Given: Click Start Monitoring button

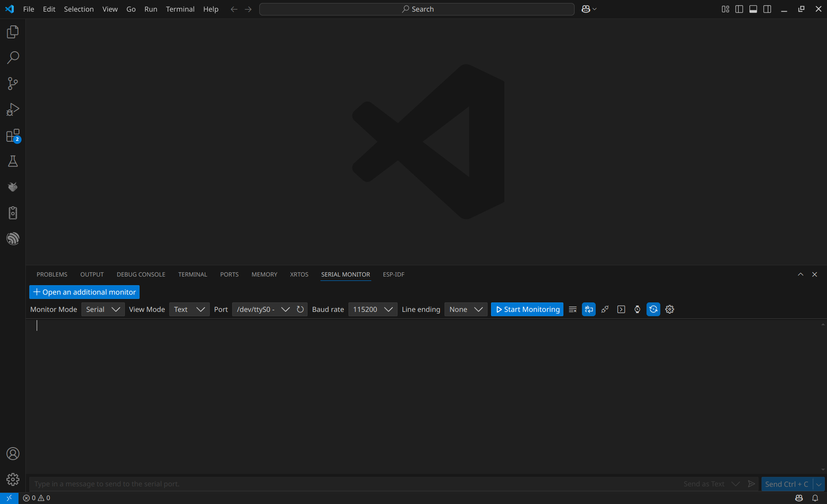Looking at the screenshot, I should point(527,309).
